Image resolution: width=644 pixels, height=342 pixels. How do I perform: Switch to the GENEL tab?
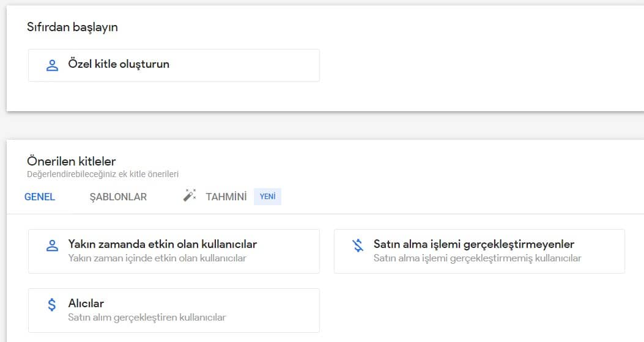click(39, 197)
